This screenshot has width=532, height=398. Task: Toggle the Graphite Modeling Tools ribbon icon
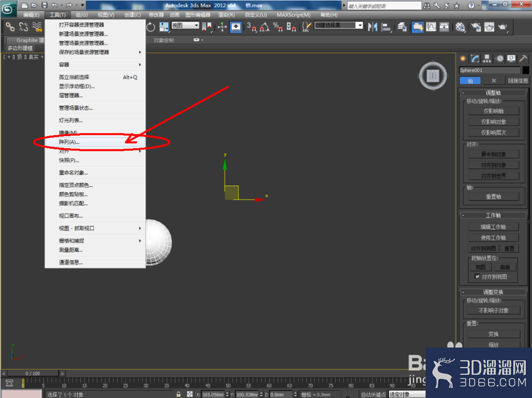click(418, 27)
